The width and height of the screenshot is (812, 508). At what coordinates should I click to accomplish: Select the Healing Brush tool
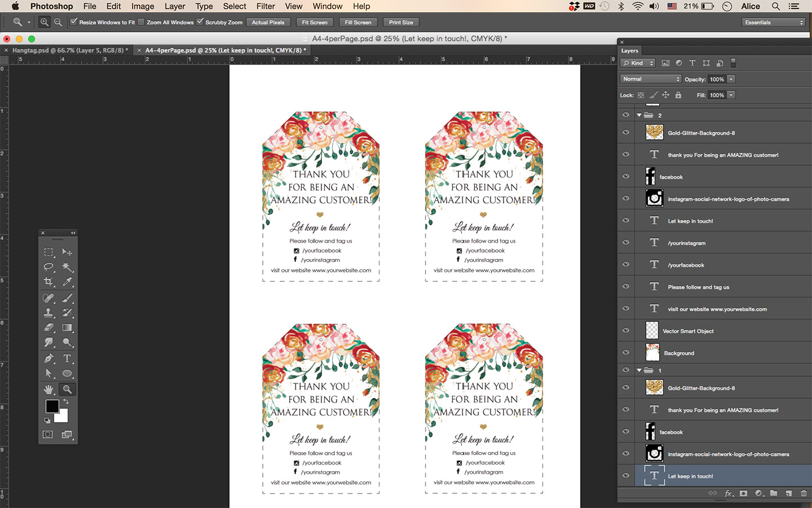(48, 298)
